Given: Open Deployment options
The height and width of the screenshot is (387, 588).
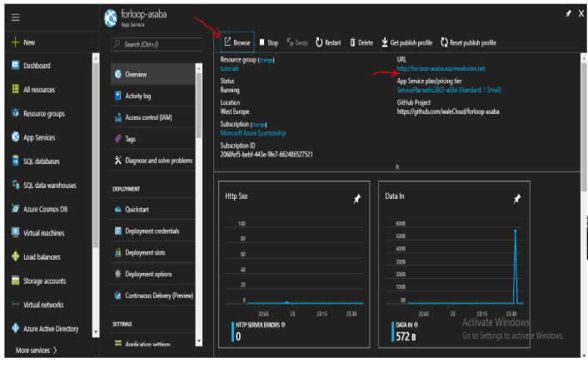Looking at the screenshot, I should [x=153, y=274].
